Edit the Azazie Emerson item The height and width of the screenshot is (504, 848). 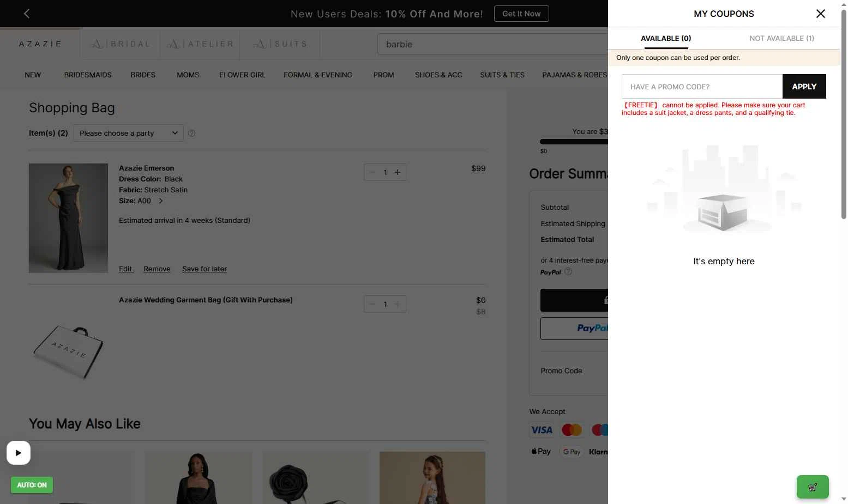[x=125, y=269]
